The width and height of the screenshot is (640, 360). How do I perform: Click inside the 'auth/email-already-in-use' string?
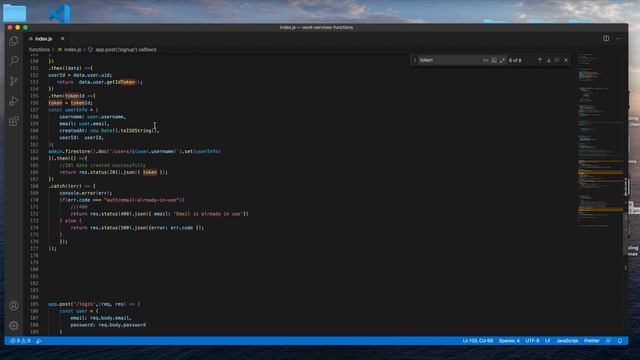(x=142, y=200)
